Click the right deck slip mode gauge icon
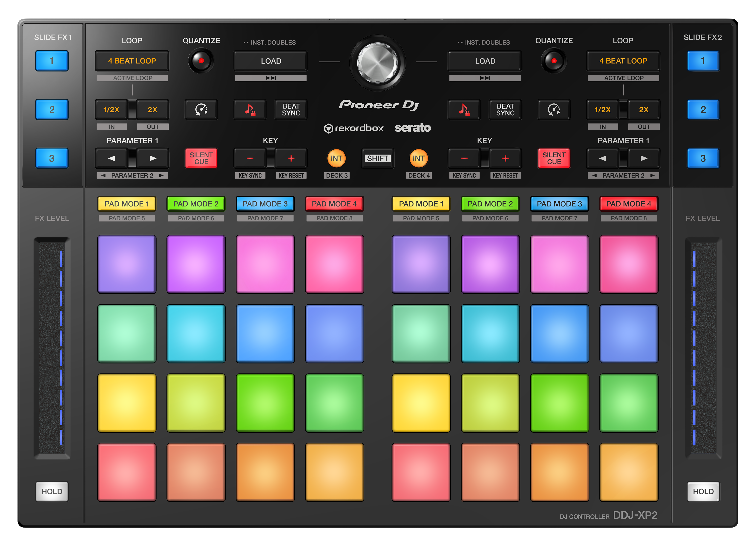 point(554,110)
